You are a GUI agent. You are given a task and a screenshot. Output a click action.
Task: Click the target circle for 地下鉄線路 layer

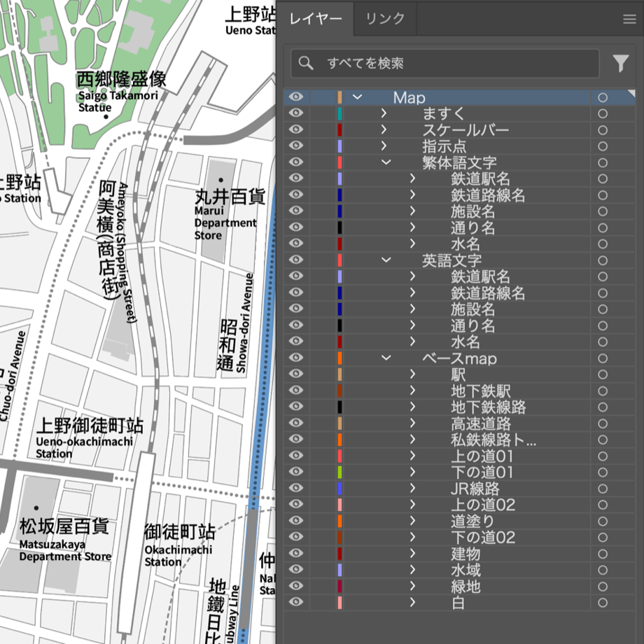603,407
